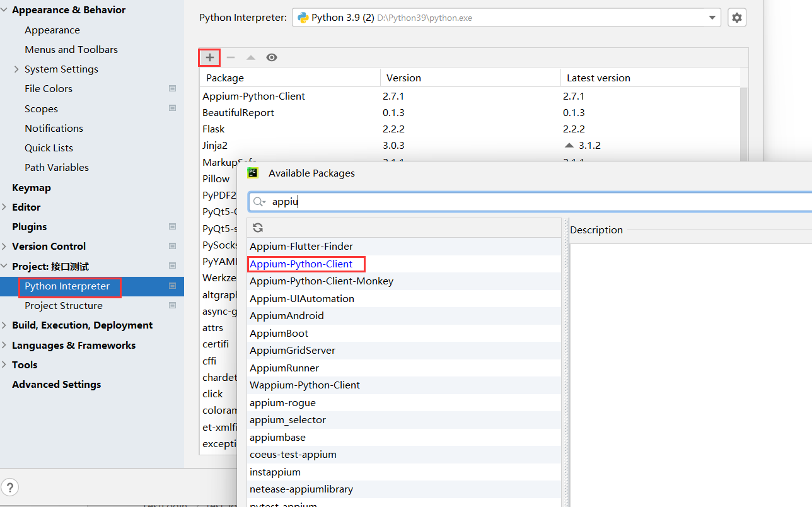
Task: Click the project-level icon beside Plugins
Action: tap(173, 226)
